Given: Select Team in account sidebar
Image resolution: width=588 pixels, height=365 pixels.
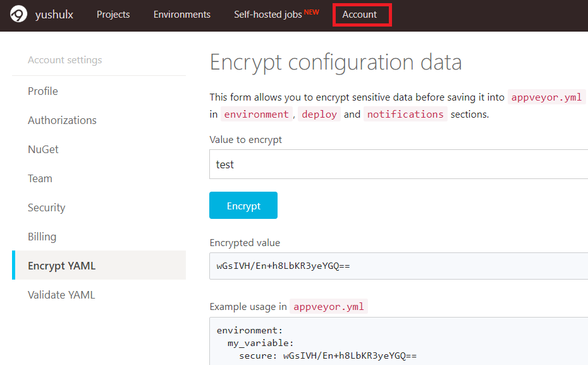Looking at the screenshot, I should pos(40,178).
